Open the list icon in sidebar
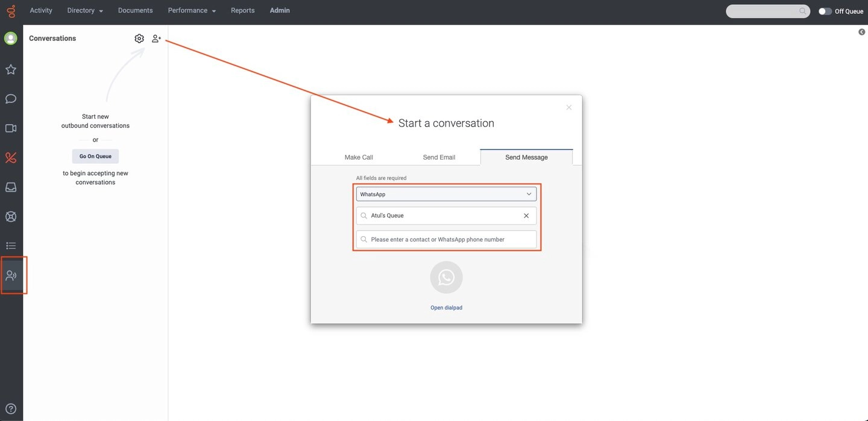The height and width of the screenshot is (421, 868). tap(11, 246)
